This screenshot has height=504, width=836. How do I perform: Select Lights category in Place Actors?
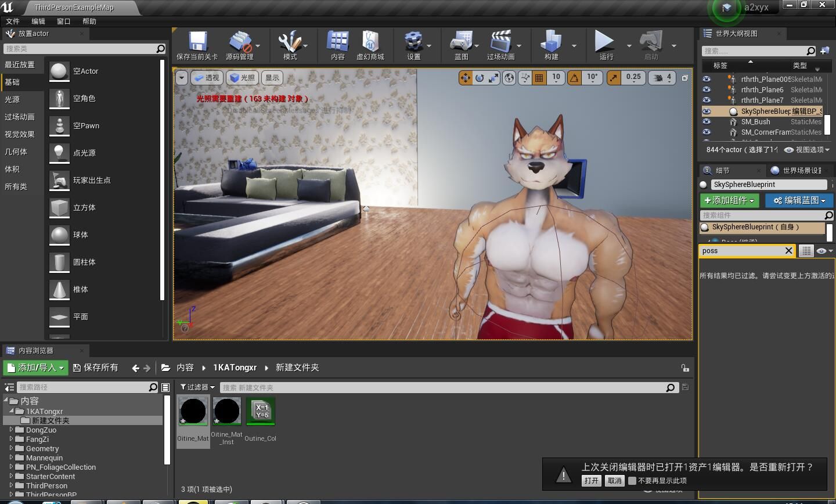pyautogui.click(x=12, y=100)
